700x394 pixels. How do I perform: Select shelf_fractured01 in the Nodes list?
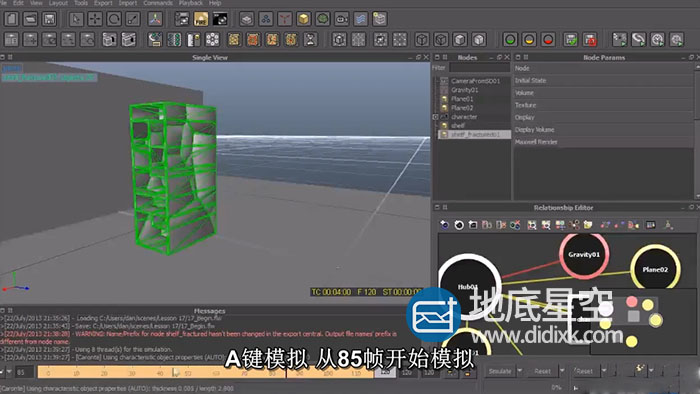(475, 134)
